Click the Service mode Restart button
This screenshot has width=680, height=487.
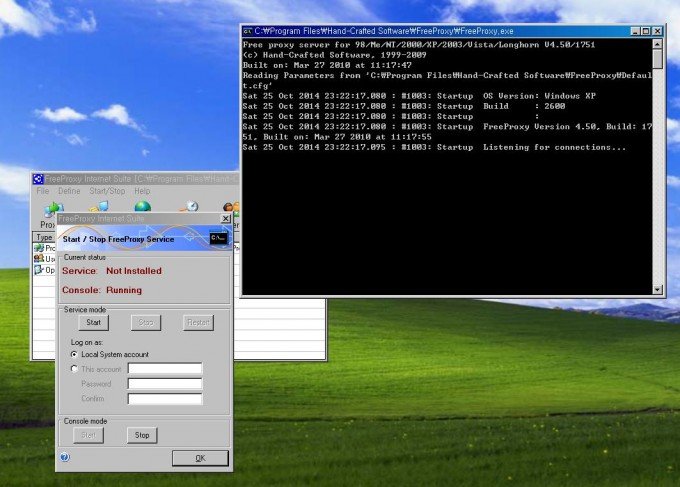click(198, 323)
